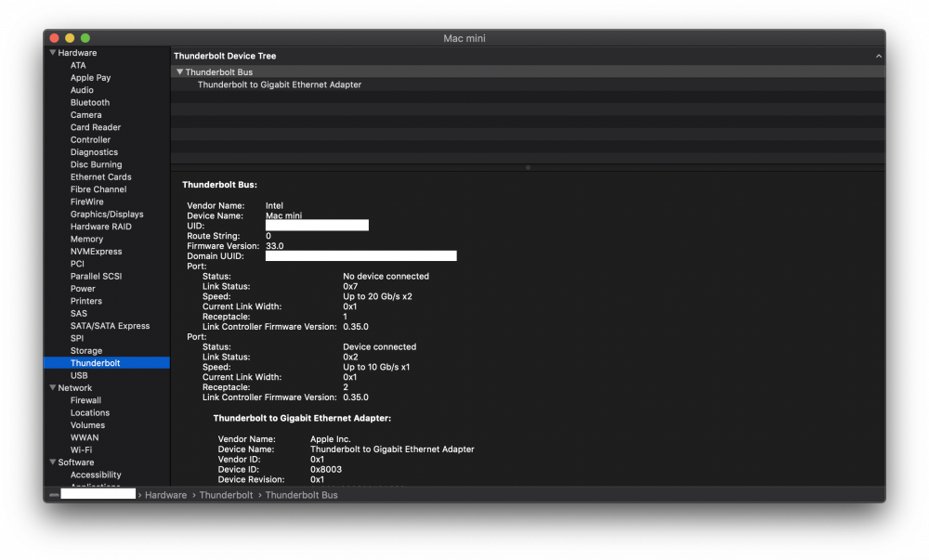Open USB category
The image size is (929, 560).
tap(79, 375)
